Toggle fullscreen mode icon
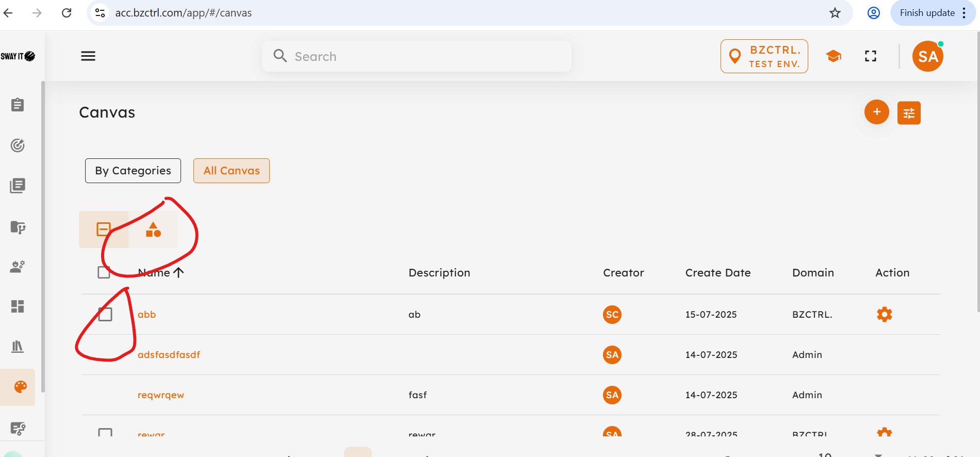 [871, 56]
